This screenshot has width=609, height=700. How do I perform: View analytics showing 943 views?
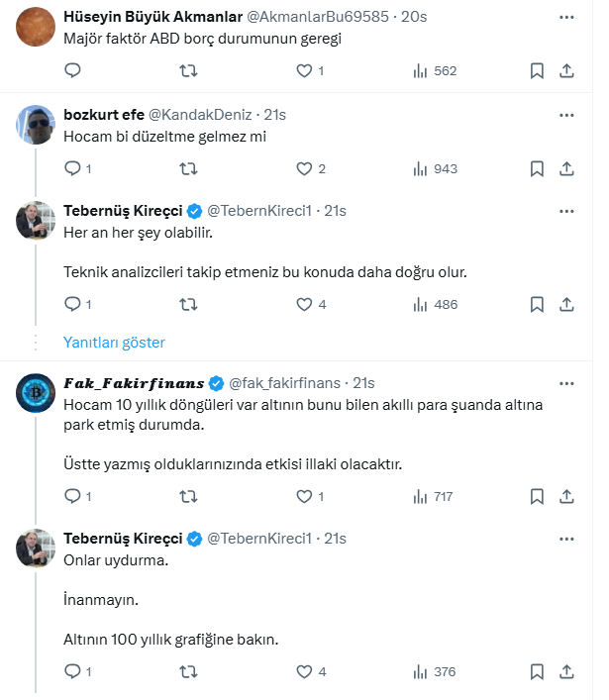click(x=434, y=168)
